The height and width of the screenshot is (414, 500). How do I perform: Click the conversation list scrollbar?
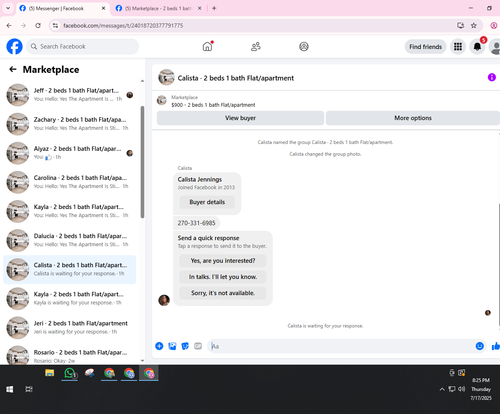[142, 162]
